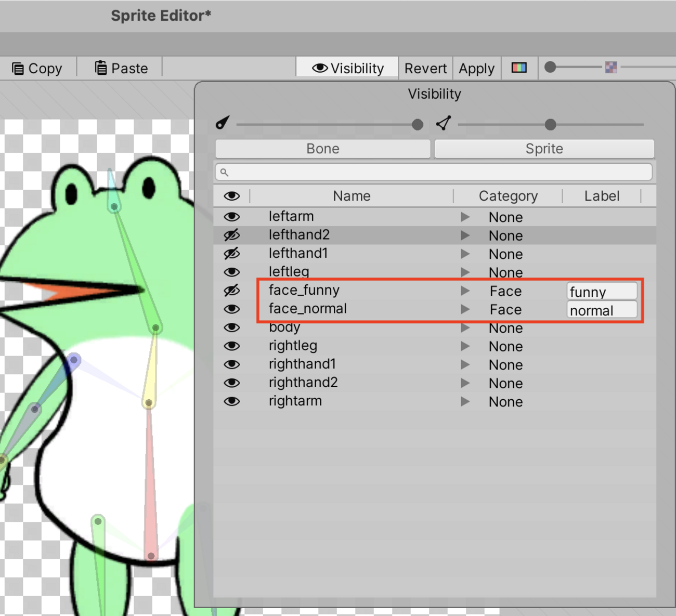Click Apply to save sprite changes
Screen dimensions: 676x616
click(x=476, y=68)
